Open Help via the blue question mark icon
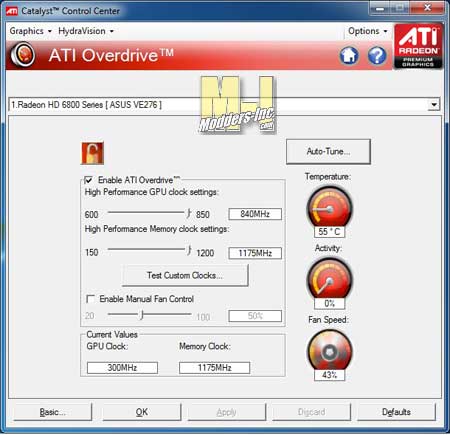The width and height of the screenshot is (450, 435). [377, 56]
